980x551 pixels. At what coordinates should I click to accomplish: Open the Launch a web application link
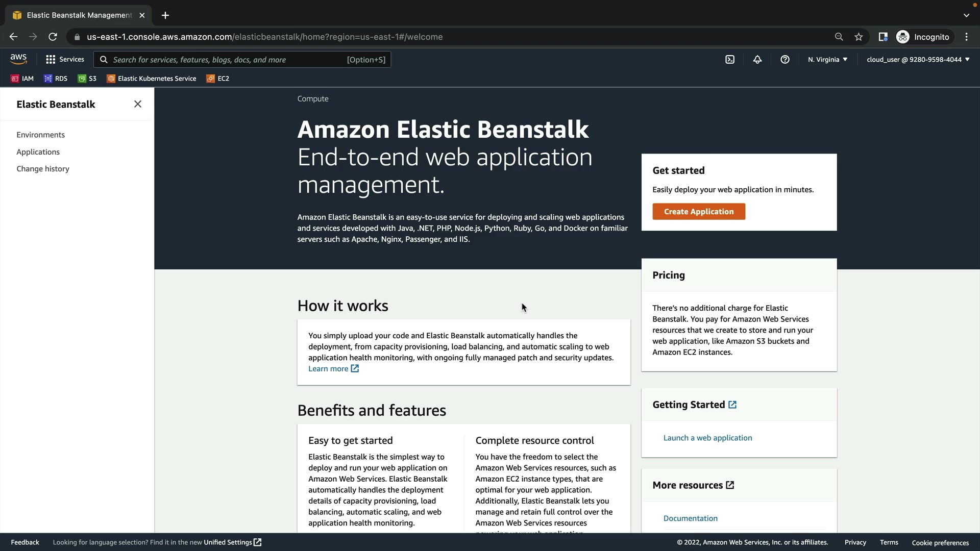pyautogui.click(x=707, y=438)
